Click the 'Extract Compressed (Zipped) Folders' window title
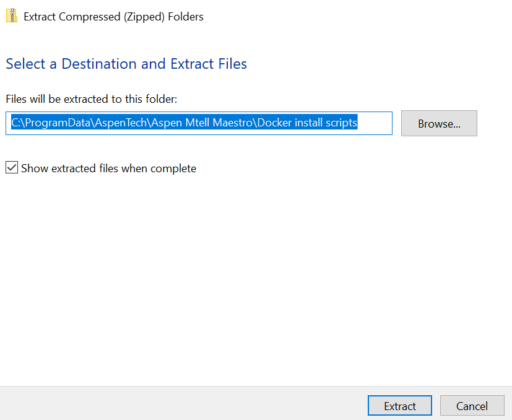 113,17
